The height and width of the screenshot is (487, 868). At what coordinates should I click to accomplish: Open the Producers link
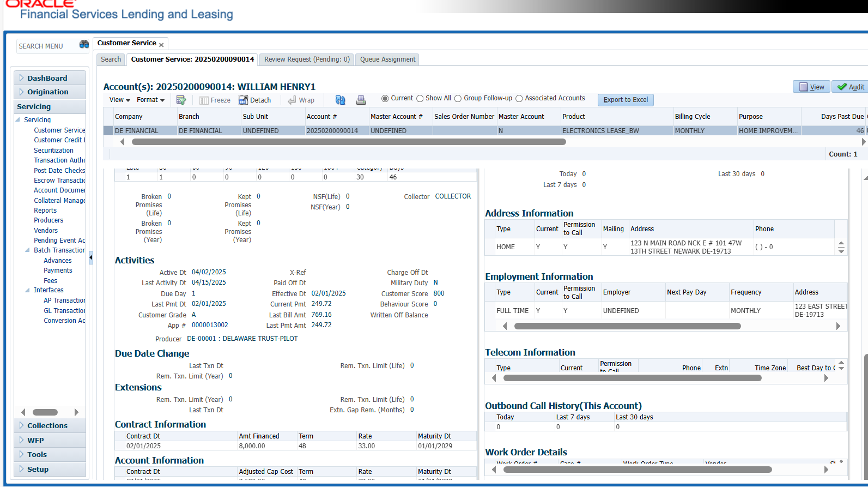point(48,220)
